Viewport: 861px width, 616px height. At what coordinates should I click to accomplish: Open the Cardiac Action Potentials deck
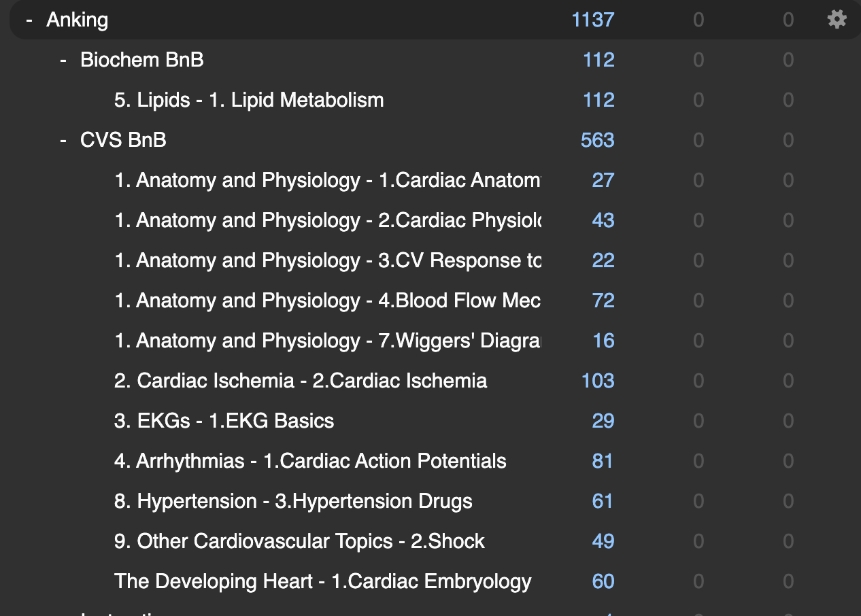click(310, 461)
